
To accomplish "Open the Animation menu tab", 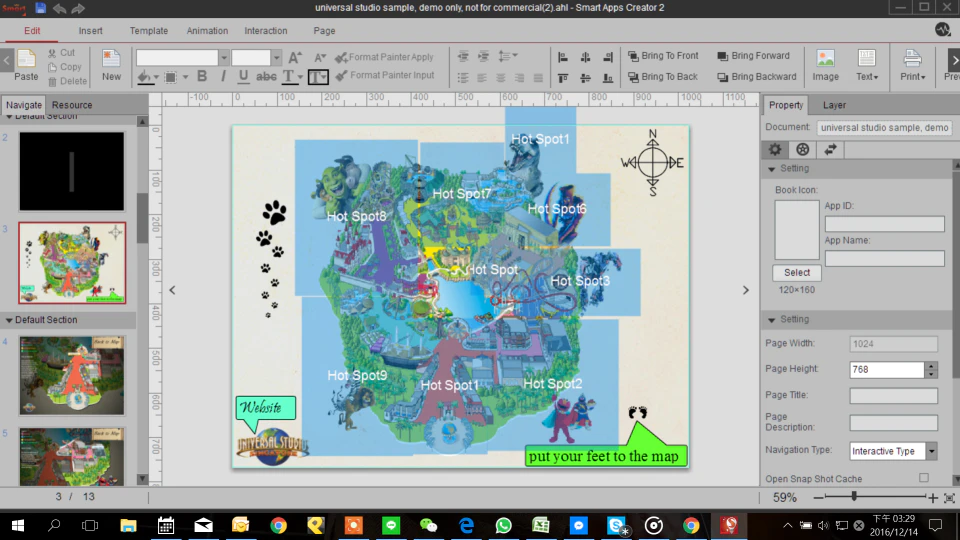I will coord(207,31).
